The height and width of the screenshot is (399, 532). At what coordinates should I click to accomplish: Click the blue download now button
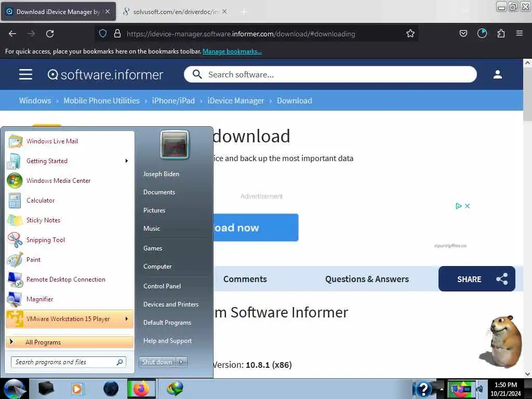point(256,228)
